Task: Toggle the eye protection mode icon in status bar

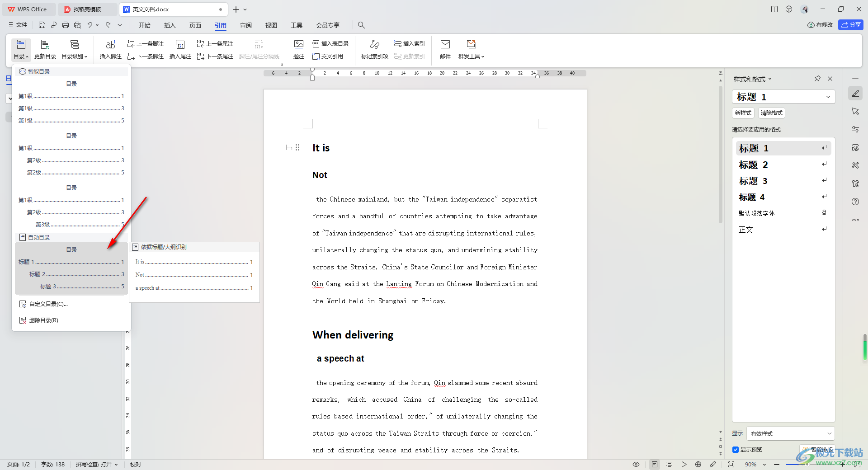Action: [x=636, y=465]
